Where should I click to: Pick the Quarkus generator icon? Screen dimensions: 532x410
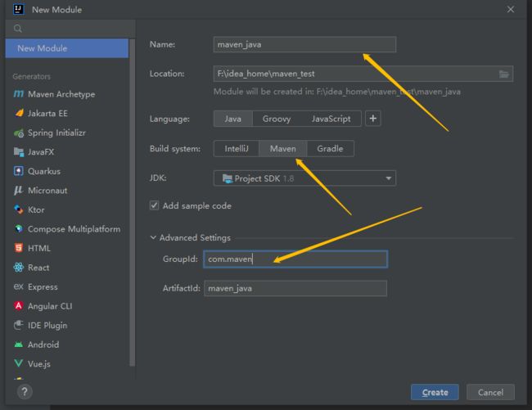[x=18, y=171]
